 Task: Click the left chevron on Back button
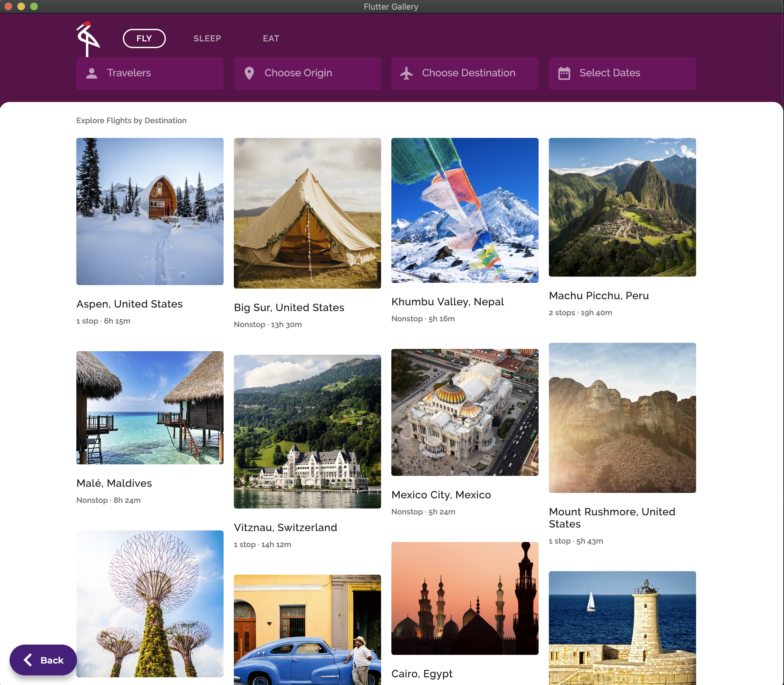[28, 660]
